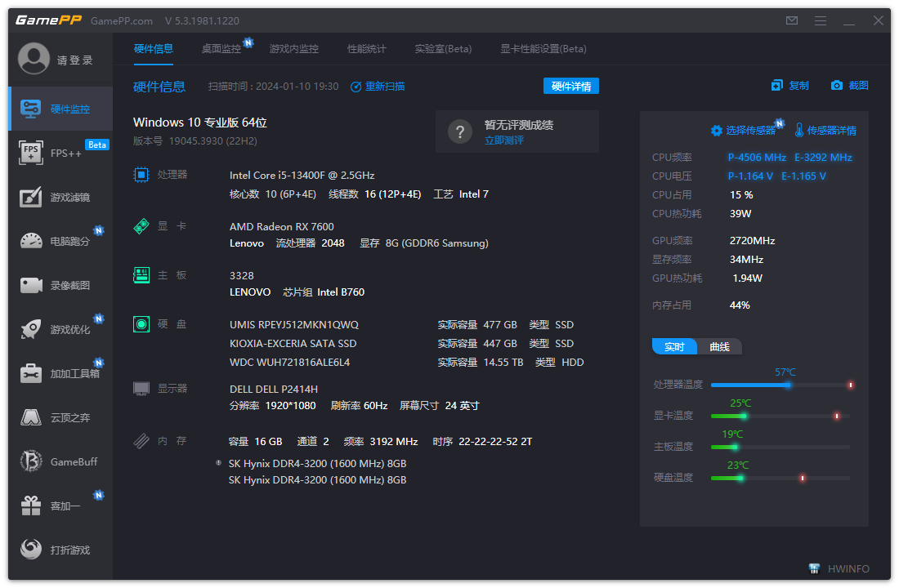Image resolution: width=899 pixels, height=588 pixels.
Task: Click the 处理器温度 57℃ bar
Action: [781, 385]
